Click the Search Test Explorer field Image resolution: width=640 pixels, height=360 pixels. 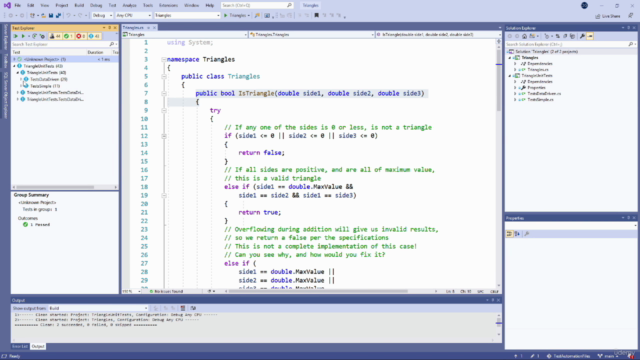pos(63,44)
